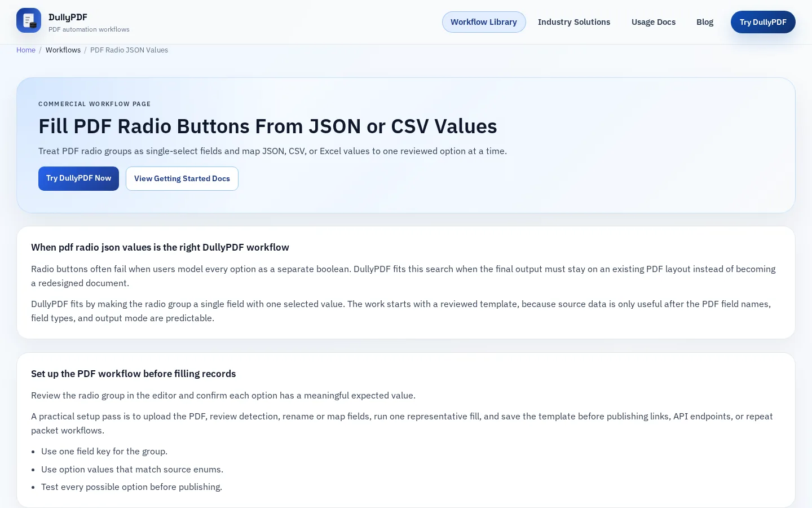Screen dimensions: 812x508
Task: Go to Industry Solutions menu item
Action: (574, 22)
